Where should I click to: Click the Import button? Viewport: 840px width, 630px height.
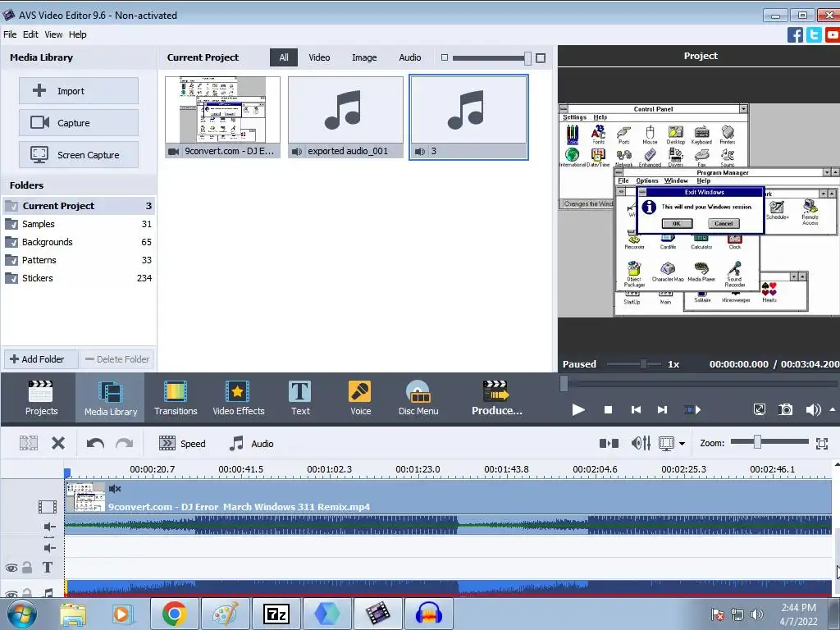pos(79,90)
